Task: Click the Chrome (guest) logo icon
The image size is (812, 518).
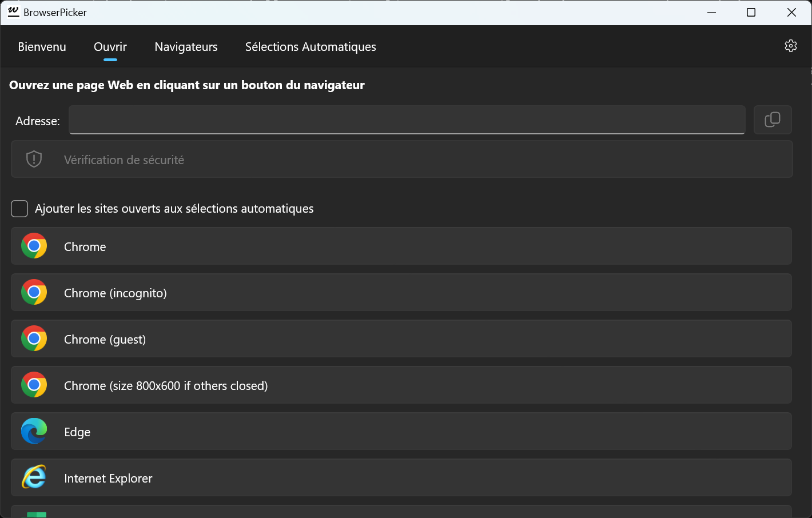Action: [x=34, y=338]
